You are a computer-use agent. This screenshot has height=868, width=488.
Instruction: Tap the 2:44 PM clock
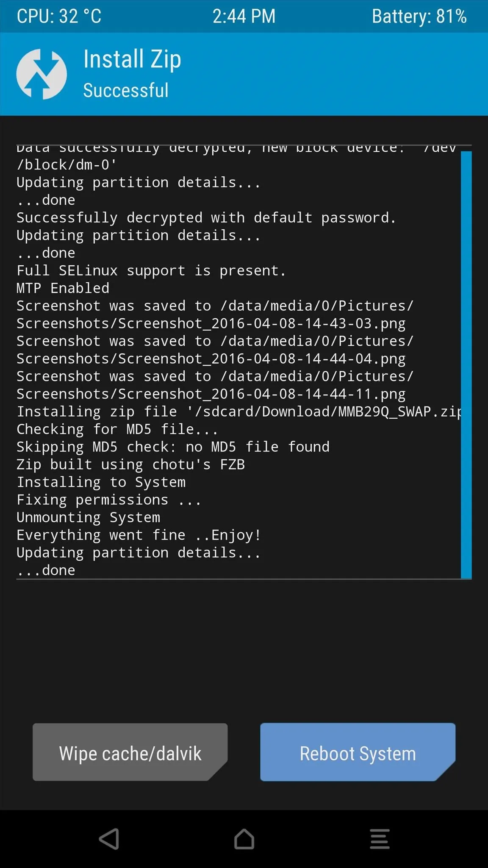244,17
